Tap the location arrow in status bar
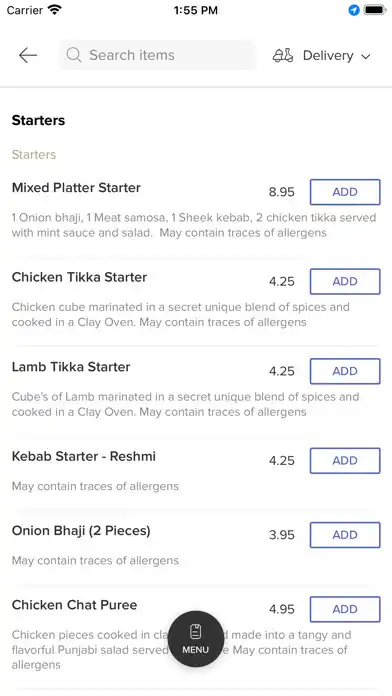 click(354, 10)
